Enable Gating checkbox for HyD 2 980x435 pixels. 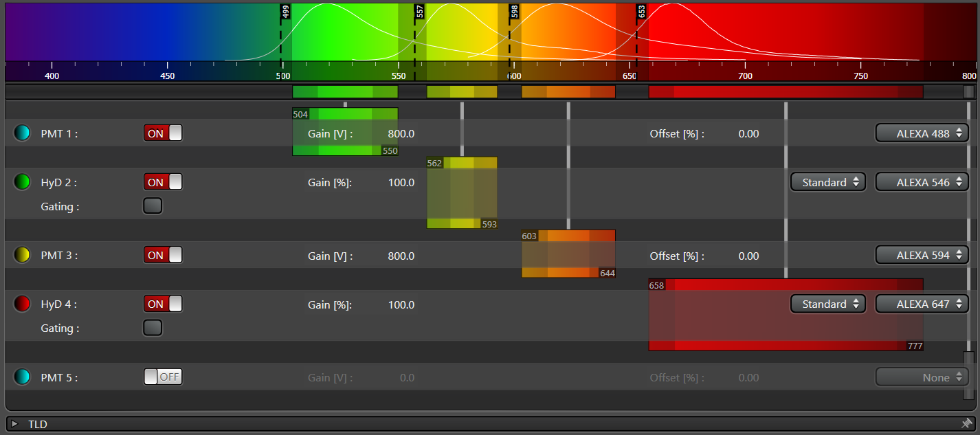pos(153,206)
